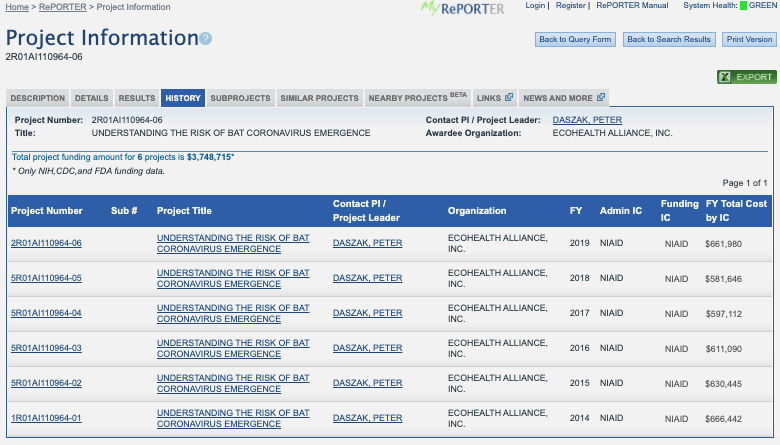
Task: Open the Links tab
Action: click(494, 98)
